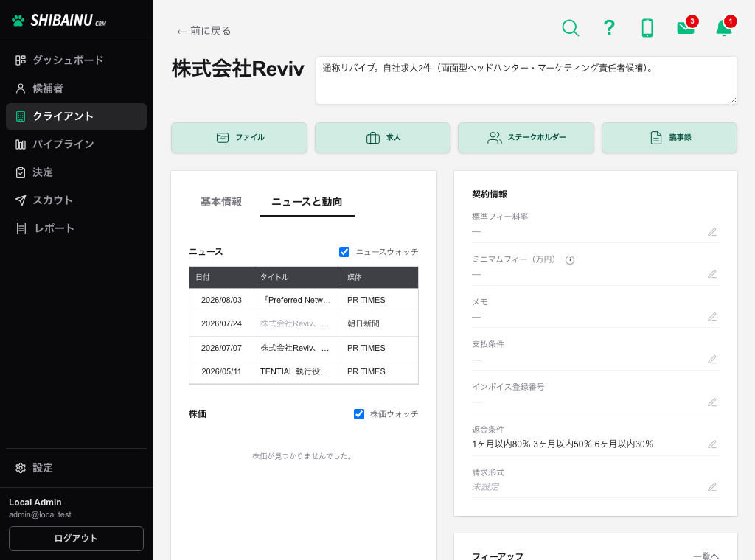Edit the ミニマムフィー field pencil icon
The image size is (755, 560).
(x=712, y=274)
